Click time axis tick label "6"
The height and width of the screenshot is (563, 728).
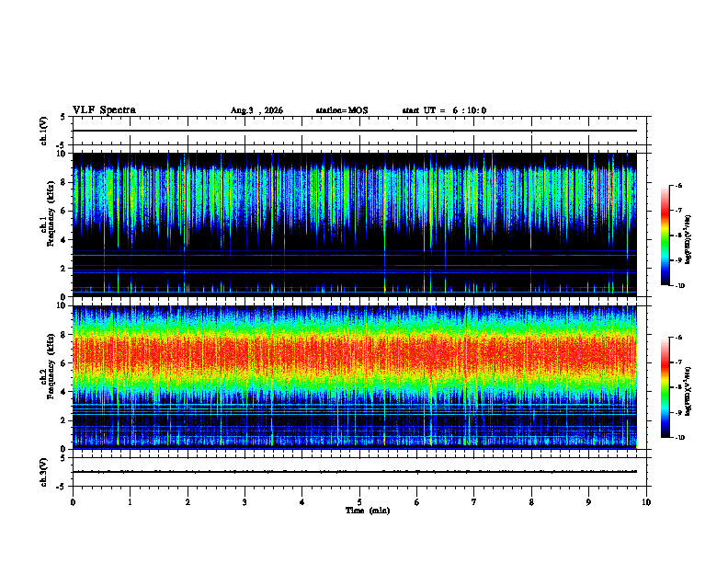coord(417,502)
